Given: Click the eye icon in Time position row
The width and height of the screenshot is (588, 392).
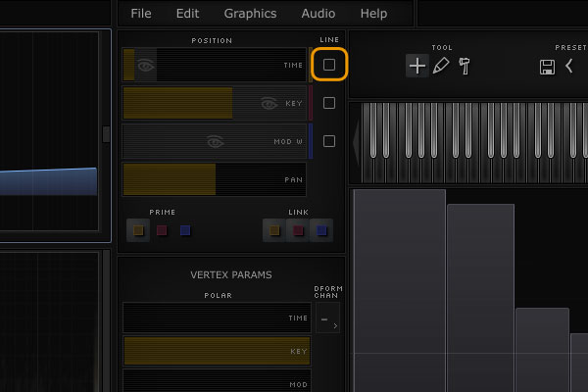Looking at the screenshot, I should click(x=145, y=66).
